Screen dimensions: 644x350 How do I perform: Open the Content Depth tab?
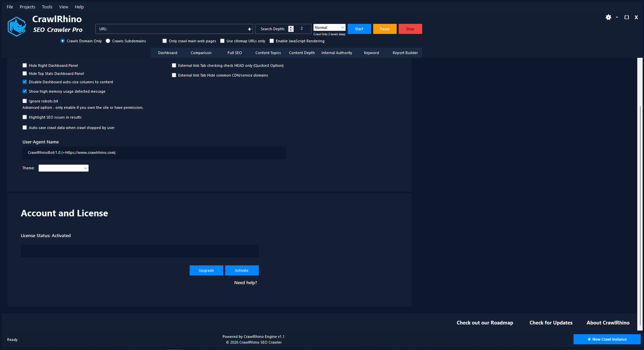click(x=302, y=53)
